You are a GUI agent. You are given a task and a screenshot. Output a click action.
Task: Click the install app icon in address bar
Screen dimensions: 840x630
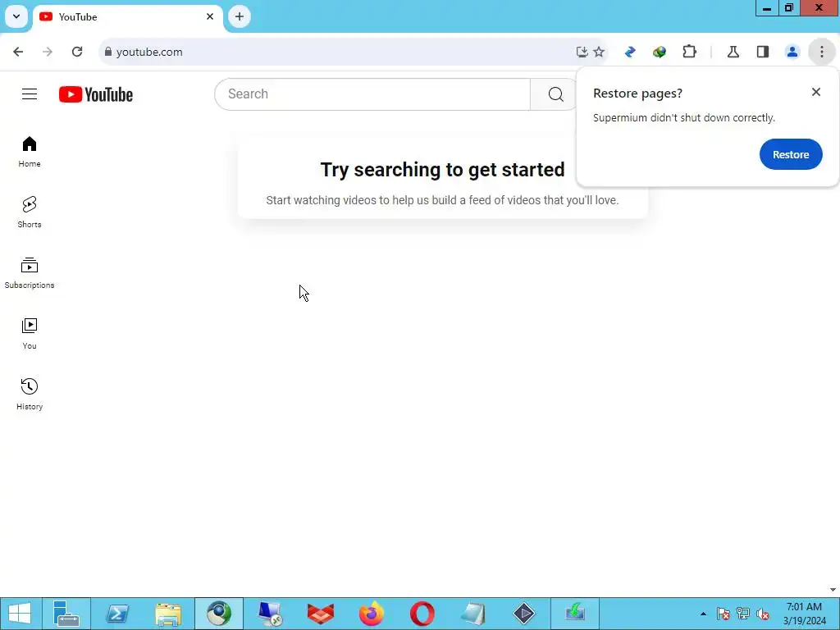pyautogui.click(x=582, y=52)
